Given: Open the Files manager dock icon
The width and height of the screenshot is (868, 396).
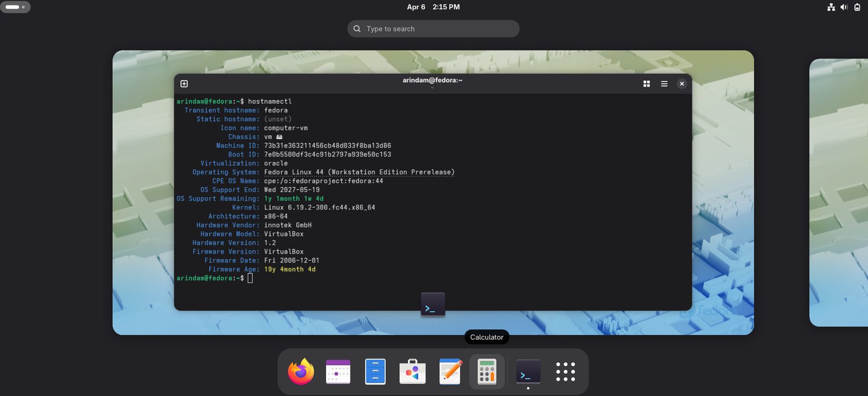Looking at the screenshot, I should click(375, 372).
